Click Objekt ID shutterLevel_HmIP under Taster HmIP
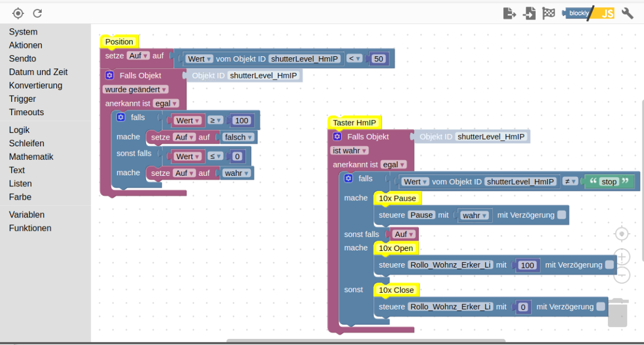The width and height of the screenshot is (644, 345). pyautogui.click(x=491, y=136)
